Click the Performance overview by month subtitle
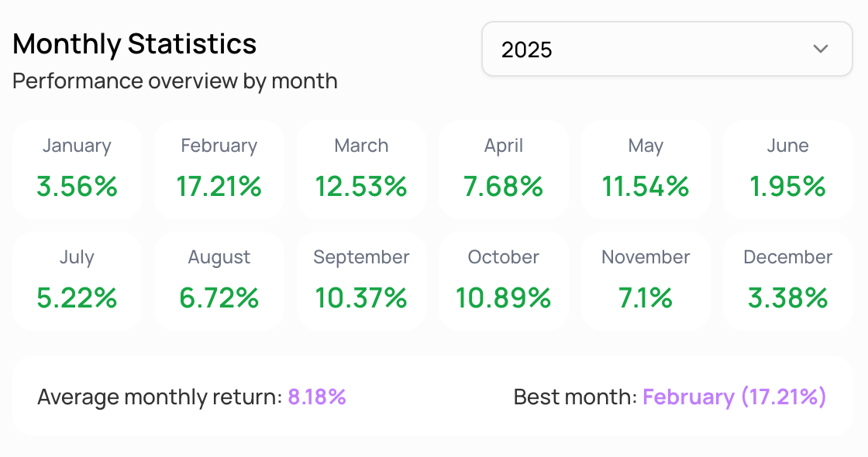The width and height of the screenshot is (868, 457). tap(175, 81)
